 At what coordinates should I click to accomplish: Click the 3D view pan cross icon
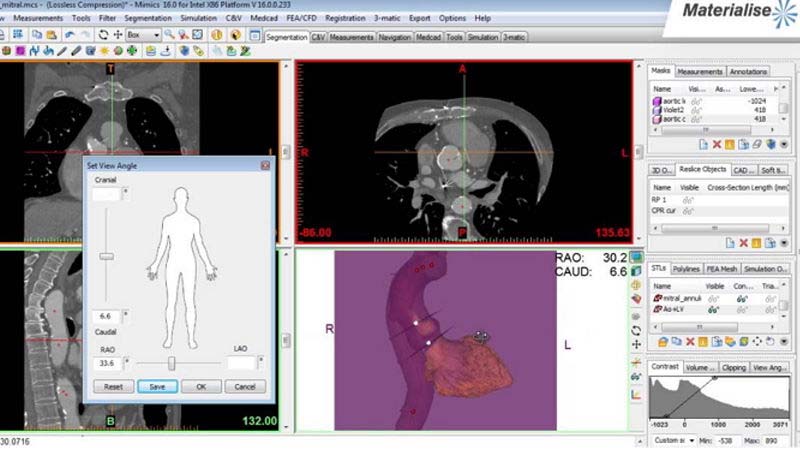(x=636, y=345)
